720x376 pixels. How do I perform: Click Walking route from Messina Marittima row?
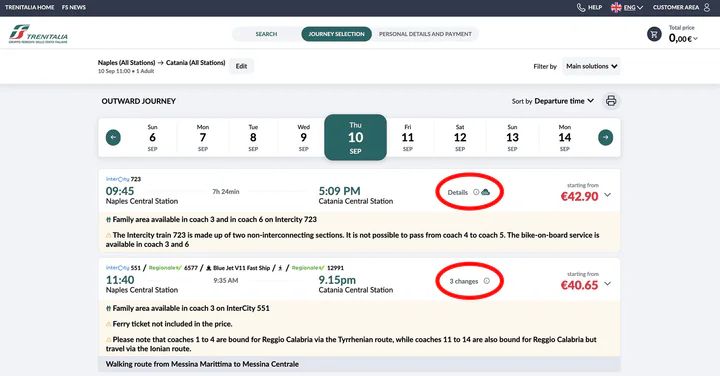(359, 364)
